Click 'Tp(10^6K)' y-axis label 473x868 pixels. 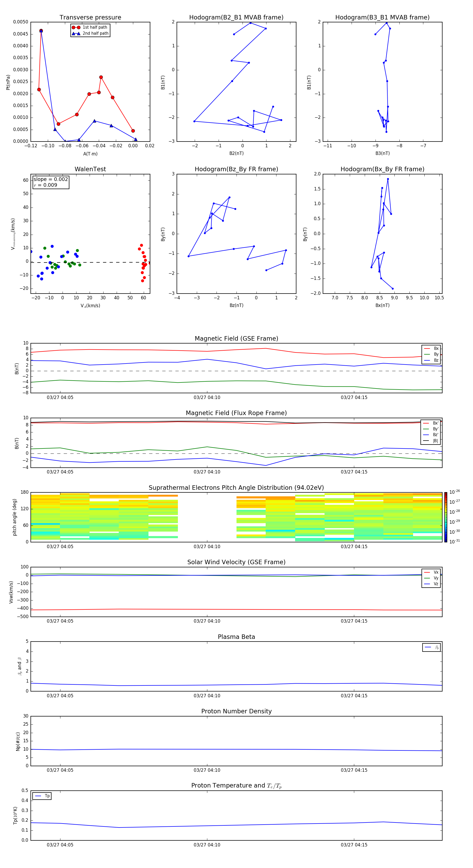pyautogui.click(x=15, y=815)
